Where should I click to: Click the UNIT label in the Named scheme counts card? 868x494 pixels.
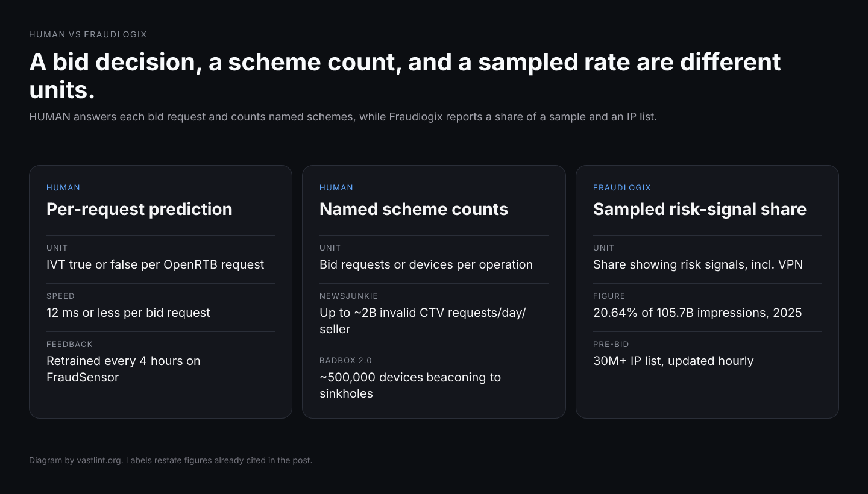[330, 248]
